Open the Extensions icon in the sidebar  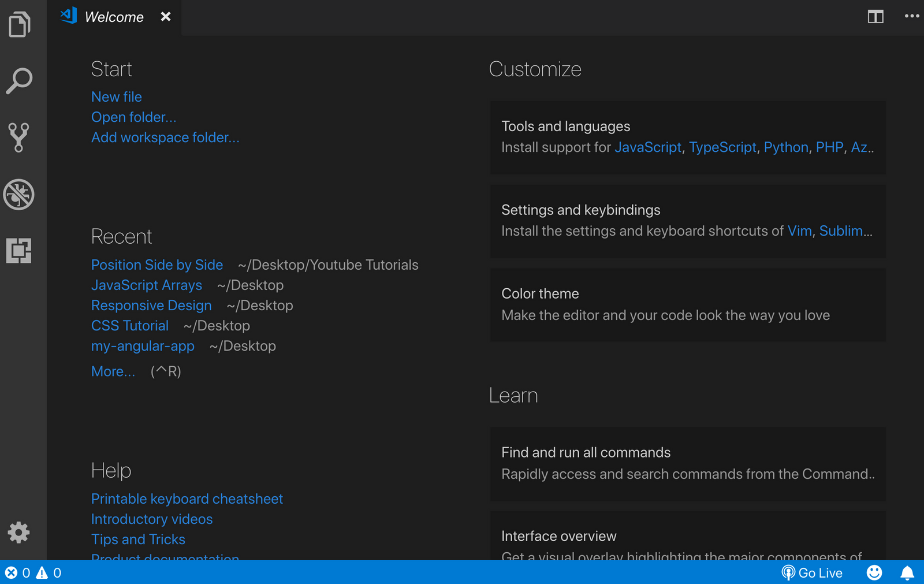pos(20,252)
